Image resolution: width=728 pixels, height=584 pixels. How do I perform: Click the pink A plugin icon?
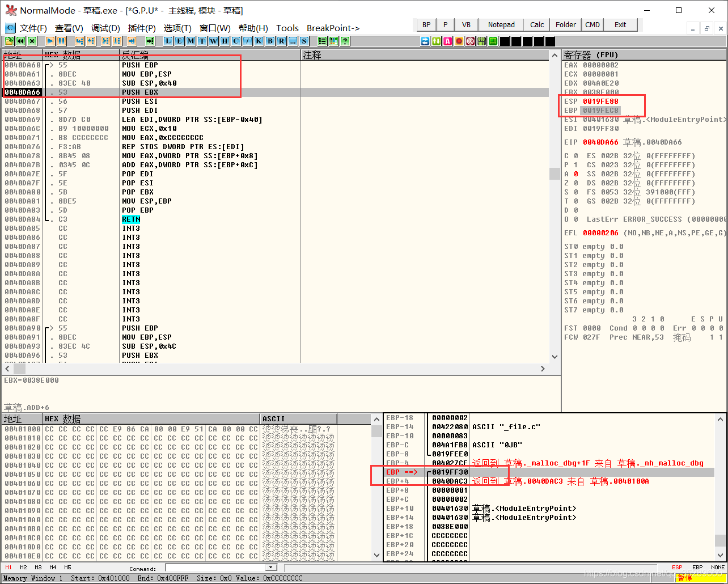(x=447, y=41)
